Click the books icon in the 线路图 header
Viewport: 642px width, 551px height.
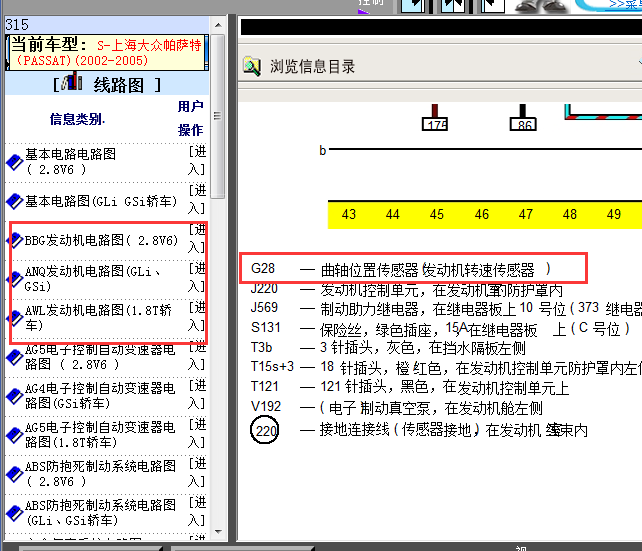coord(72,81)
